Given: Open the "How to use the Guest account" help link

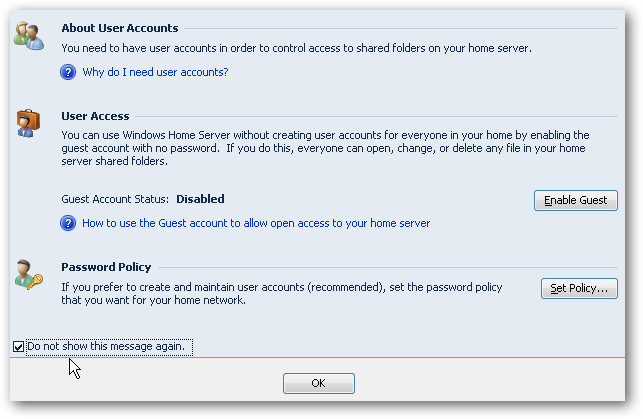Looking at the screenshot, I should click(256, 223).
